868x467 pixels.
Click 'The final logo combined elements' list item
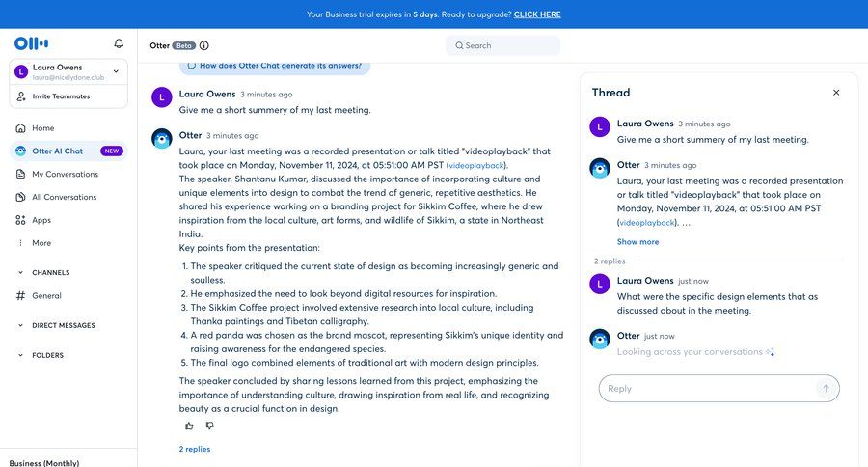[365, 363]
